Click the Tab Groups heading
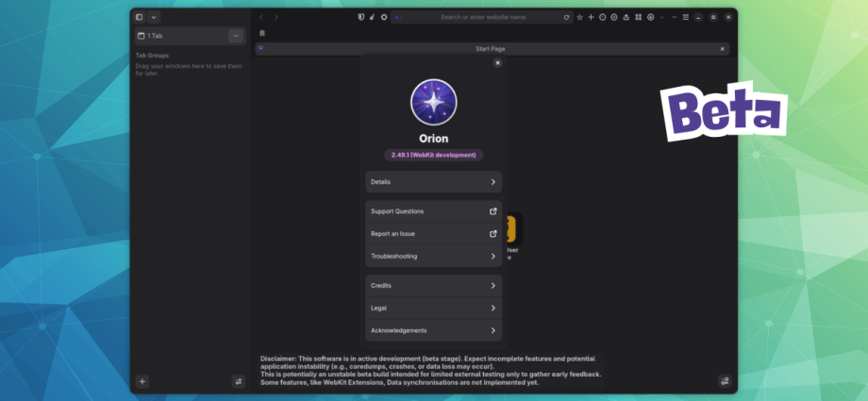 coord(152,56)
